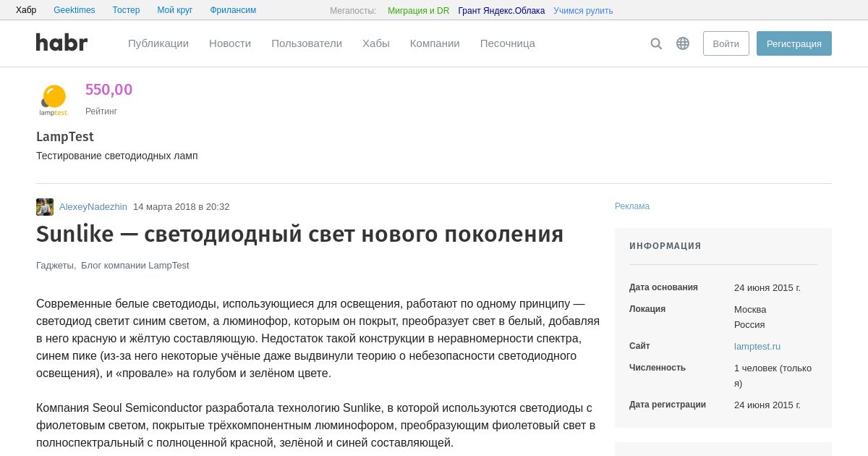
Task: Open Блог компании LampTest link
Action: tap(135, 266)
